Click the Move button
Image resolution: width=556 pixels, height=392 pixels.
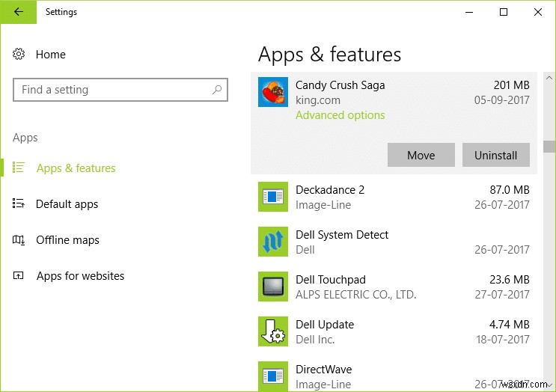click(421, 155)
